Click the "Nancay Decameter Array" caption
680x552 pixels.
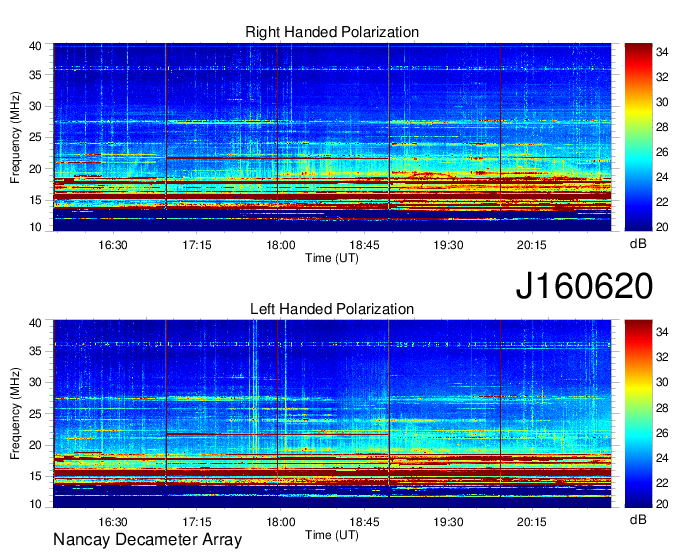[x=147, y=540]
